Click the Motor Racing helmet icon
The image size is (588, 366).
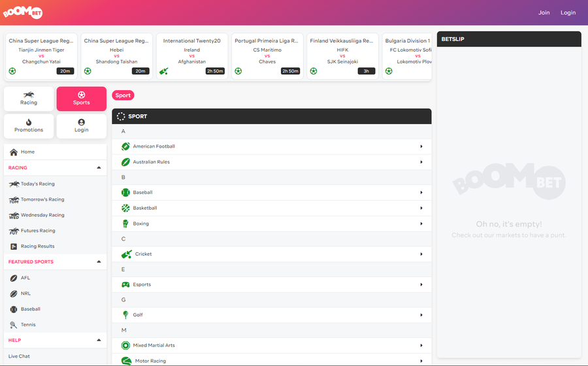[x=127, y=361]
